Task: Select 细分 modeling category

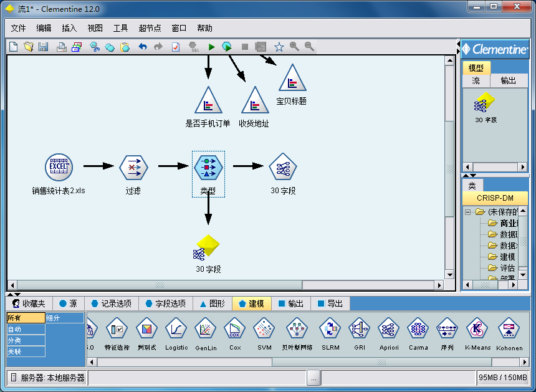Action: 65,318
